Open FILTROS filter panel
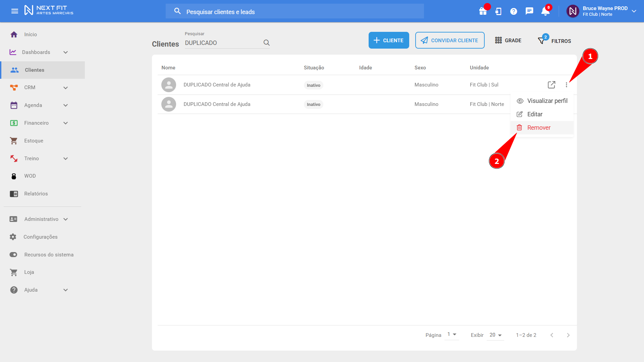The height and width of the screenshot is (362, 644). 554,41
